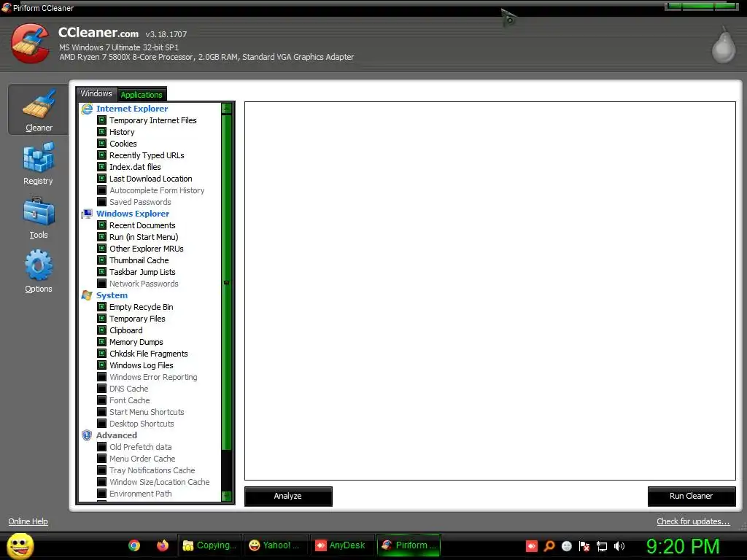Enable Saved Passwords checkbox
This screenshot has height=560, width=747.
coord(101,202)
